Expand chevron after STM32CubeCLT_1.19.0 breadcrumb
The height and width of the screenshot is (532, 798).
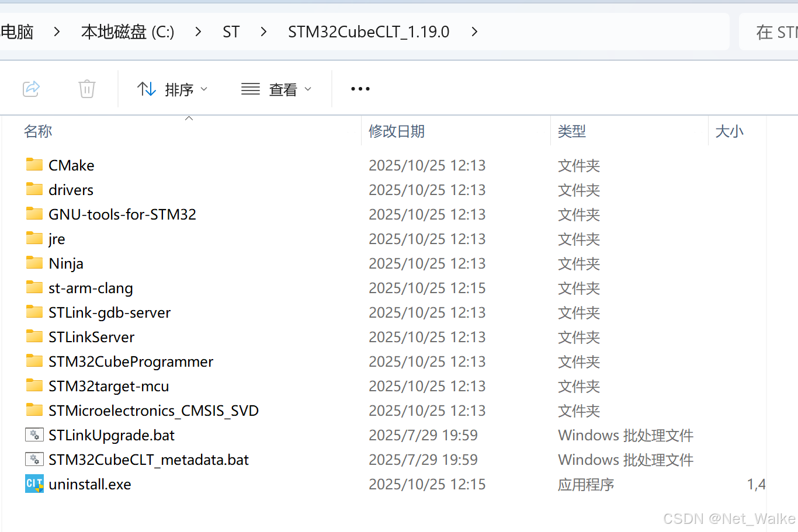474,32
